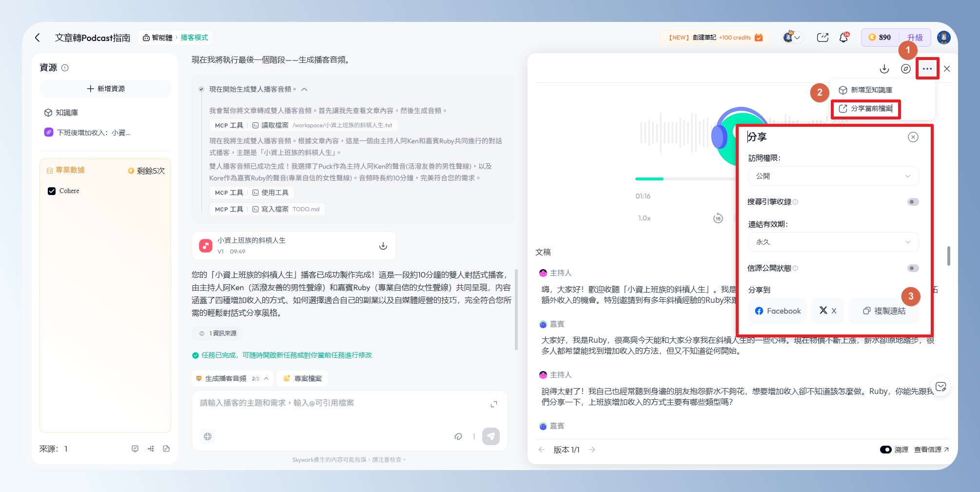Click the back arrow beside 文章轉Podcast指南
The image size is (980, 492).
click(38, 38)
